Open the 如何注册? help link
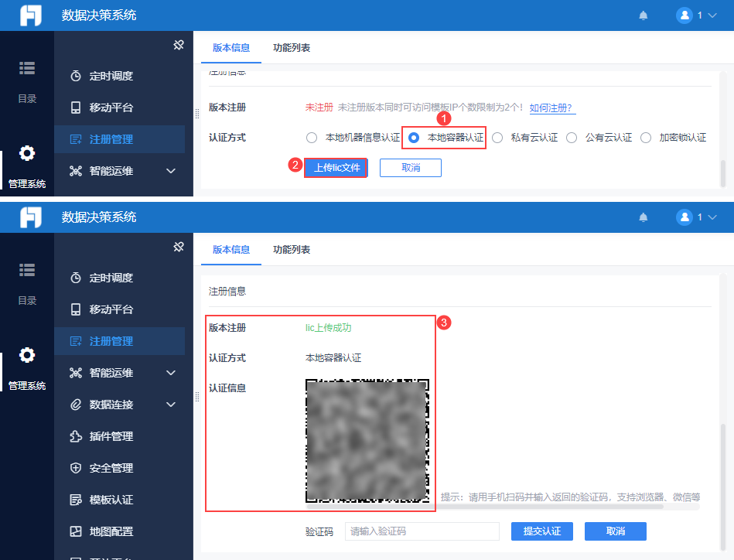The height and width of the screenshot is (560, 734). point(551,108)
